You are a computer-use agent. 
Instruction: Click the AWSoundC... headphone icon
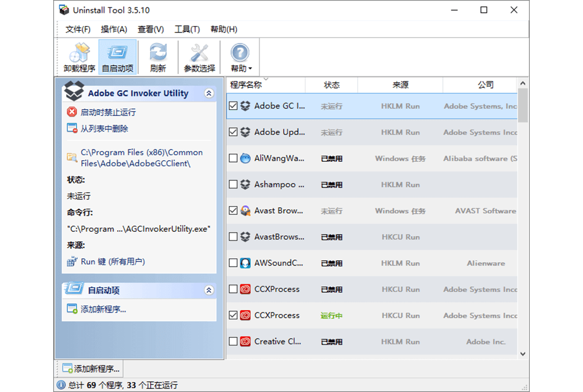click(x=245, y=263)
